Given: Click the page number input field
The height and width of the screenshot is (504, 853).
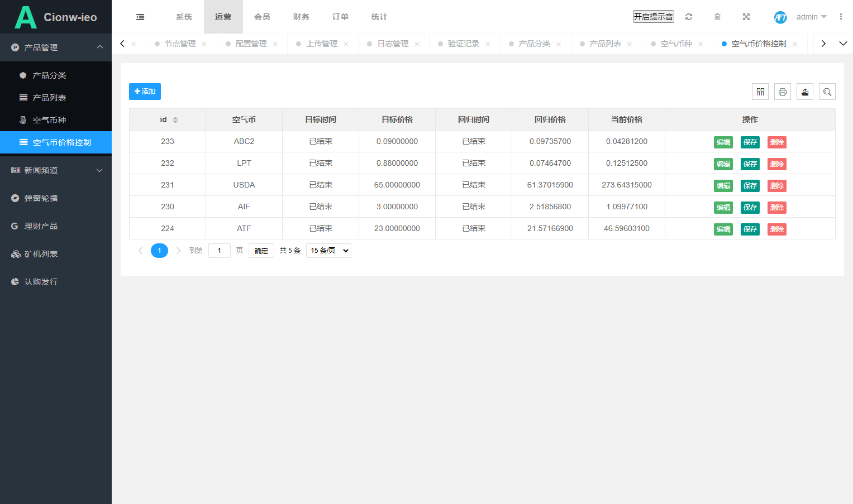Looking at the screenshot, I should pyautogui.click(x=220, y=251).
